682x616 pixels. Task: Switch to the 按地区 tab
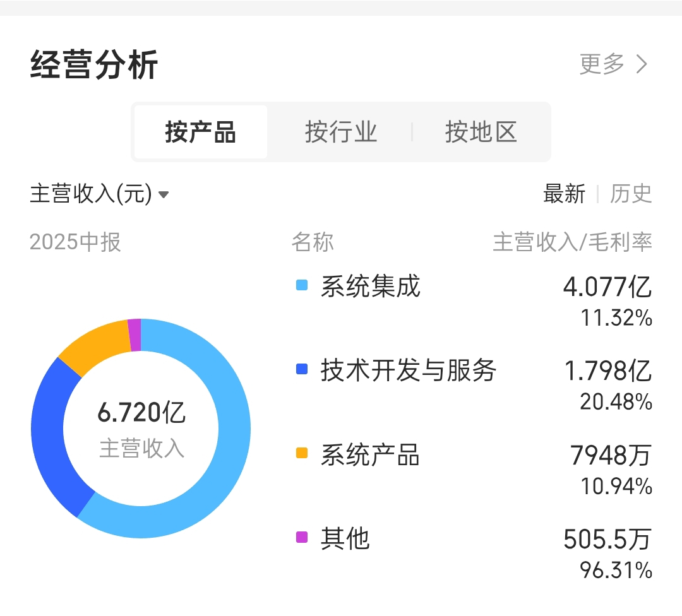pyautogui.click(x=481, y=132)
